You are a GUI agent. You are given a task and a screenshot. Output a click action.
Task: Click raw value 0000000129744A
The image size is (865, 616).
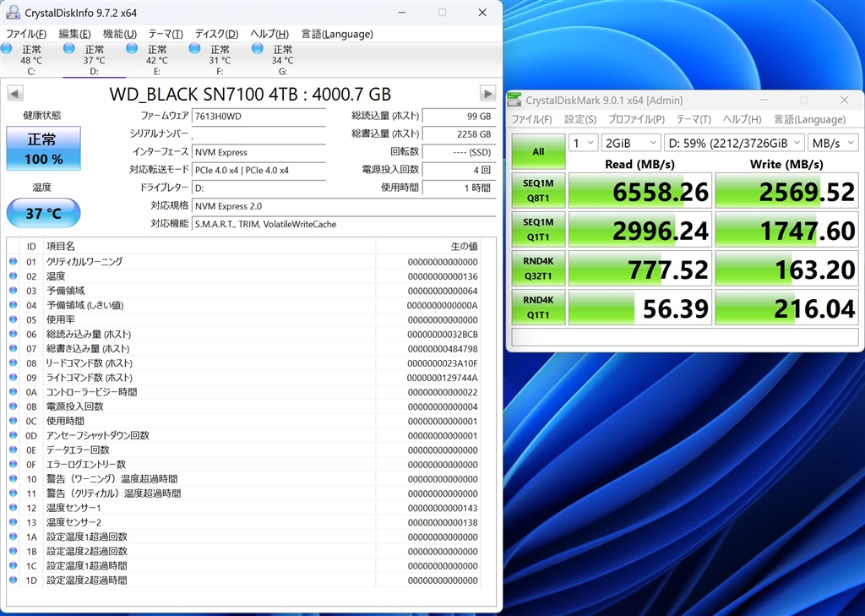tap(442, 378)
